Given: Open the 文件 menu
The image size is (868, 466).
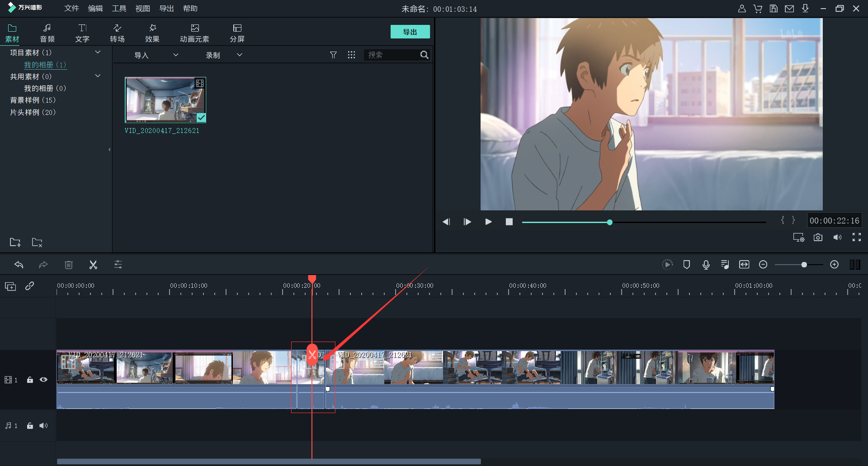Looking at the screenshot, I should point(71,9).
